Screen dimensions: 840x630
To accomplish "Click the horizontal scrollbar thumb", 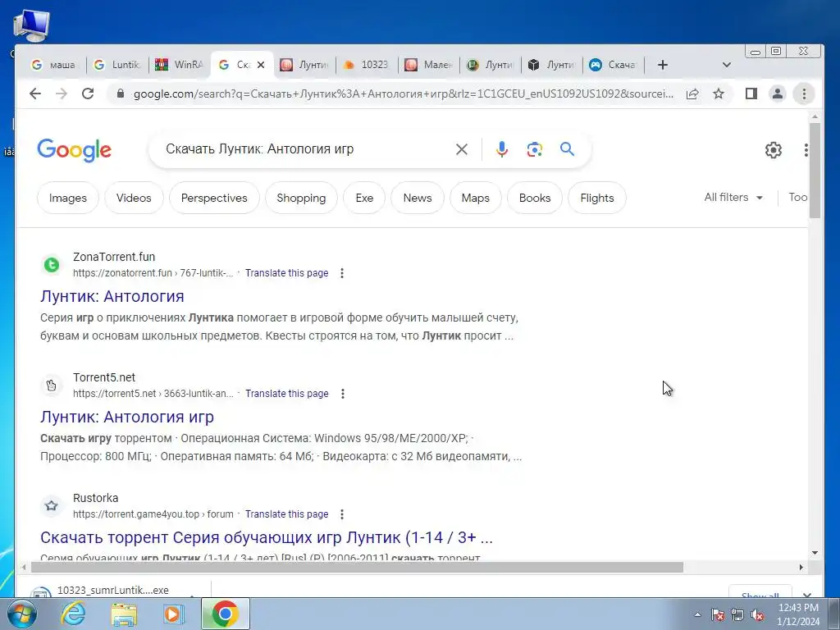I will 357,567.
